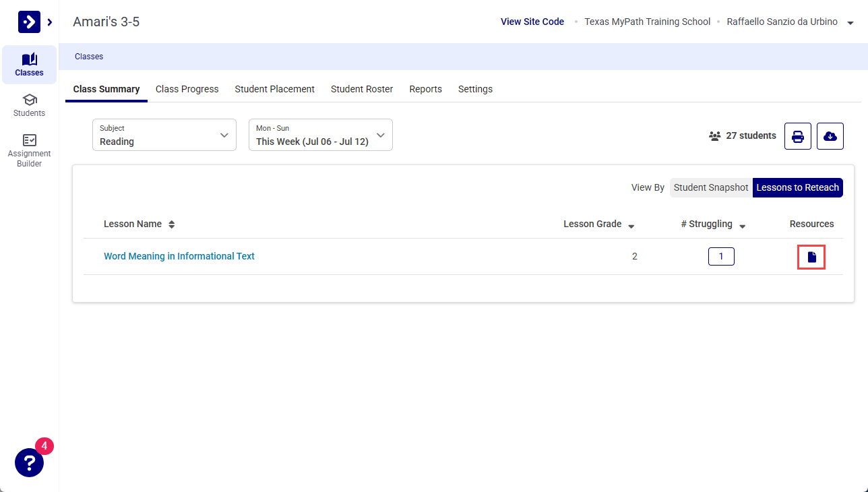
Task: Open the Subject Reading dropdown
Action: click(164, 135)
